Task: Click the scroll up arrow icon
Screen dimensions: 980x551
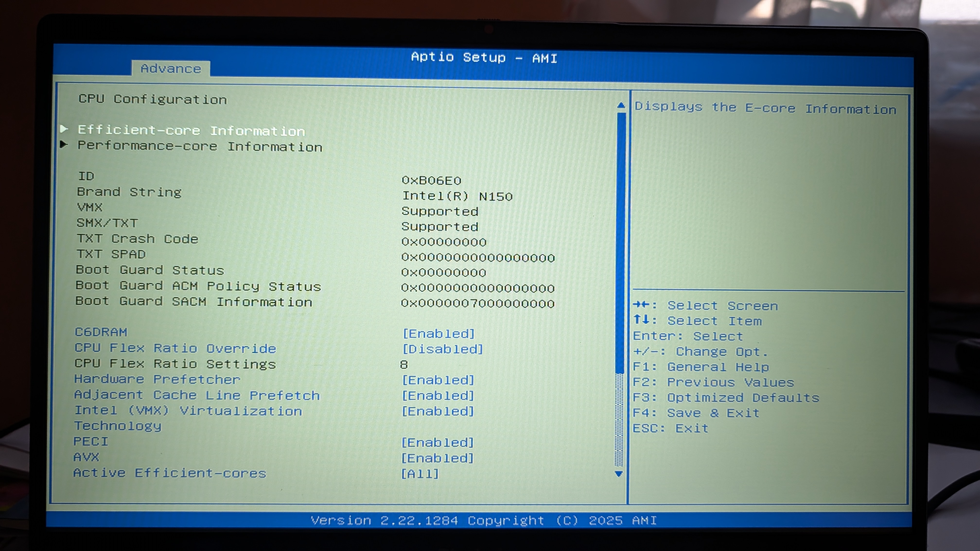Action: (621, 105)
